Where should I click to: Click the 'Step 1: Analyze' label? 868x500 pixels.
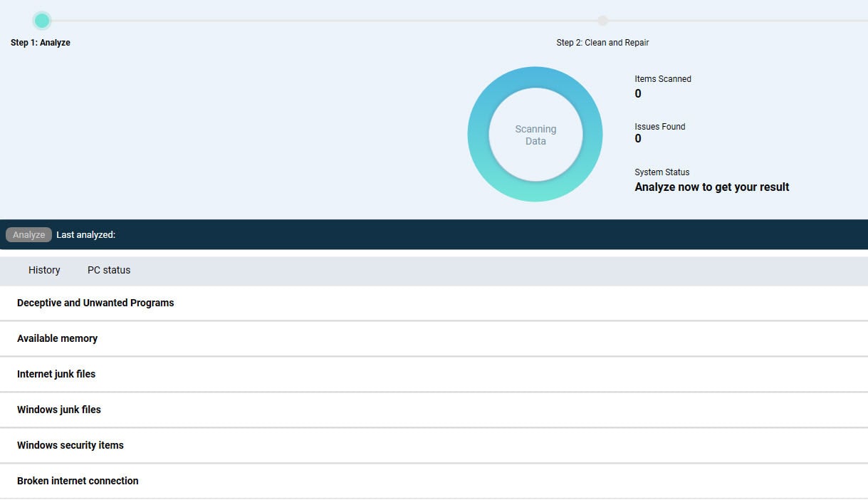click(41, 43)
